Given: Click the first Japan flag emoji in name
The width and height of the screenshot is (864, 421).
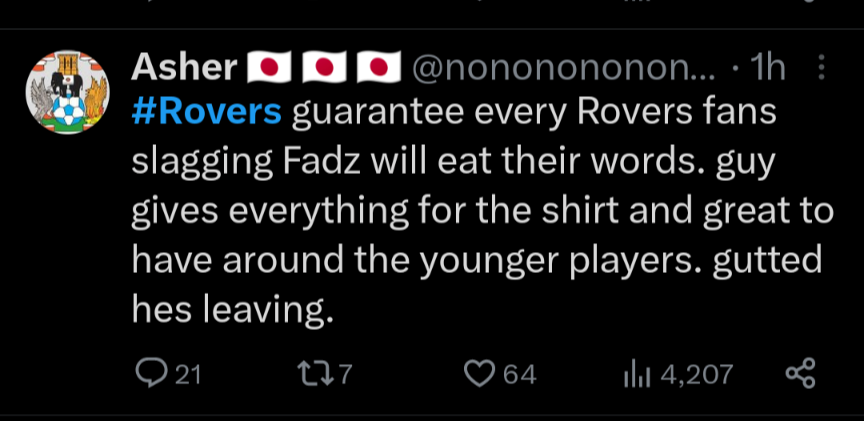Looking at the screenshot, I should 269,68.
